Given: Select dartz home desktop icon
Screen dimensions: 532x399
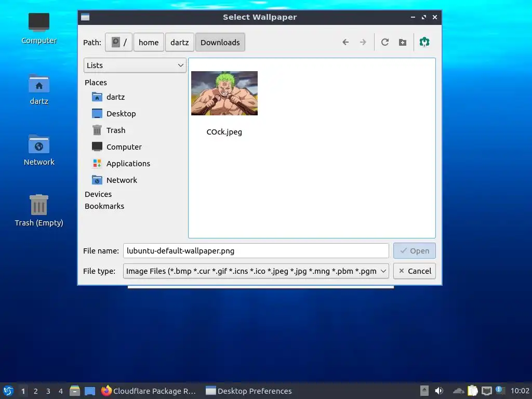Looking at the screenshot, I should point(38,89).
